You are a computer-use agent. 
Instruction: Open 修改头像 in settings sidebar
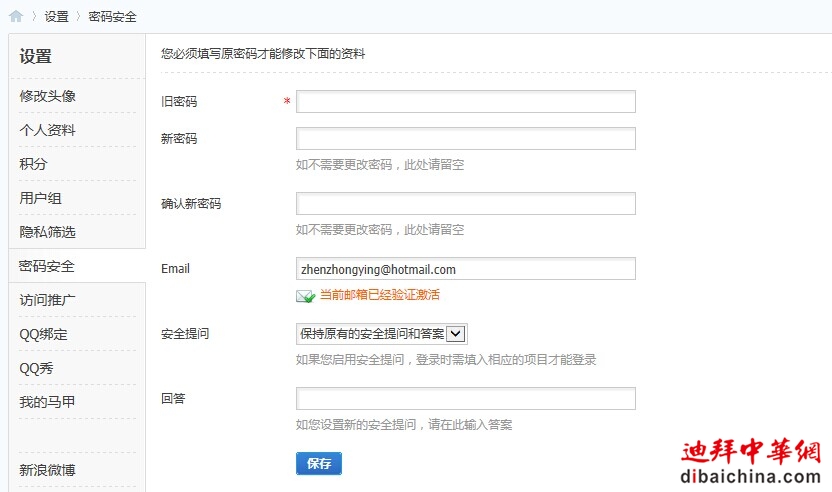pyautogui.click(x=47, y=96)
